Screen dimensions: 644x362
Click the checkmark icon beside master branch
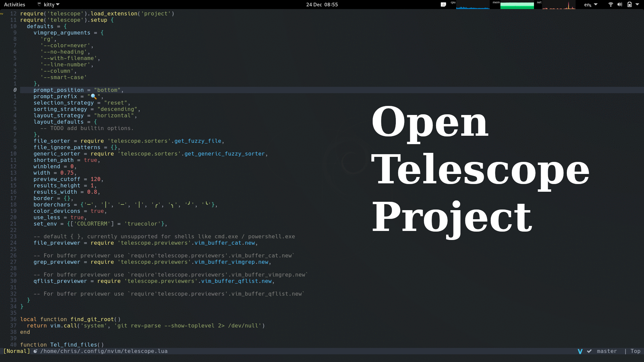(589, 351)
